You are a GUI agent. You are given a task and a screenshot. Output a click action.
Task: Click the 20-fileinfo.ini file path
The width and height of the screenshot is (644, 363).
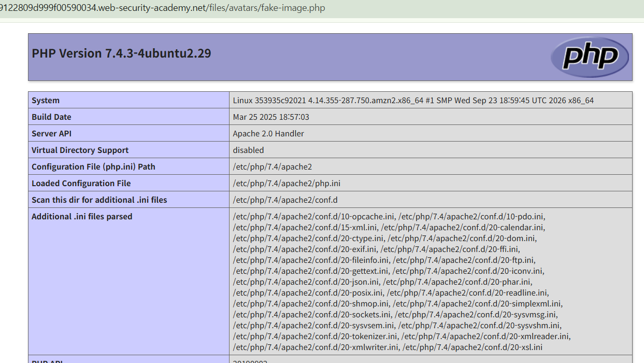coord(311,260)
